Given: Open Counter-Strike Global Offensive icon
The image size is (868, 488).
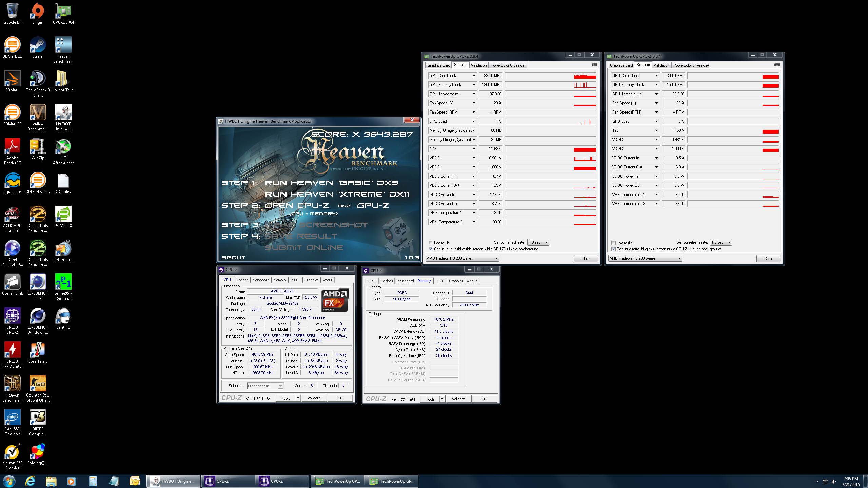Looking at the screenshot, I should click(x=38, y=389).
